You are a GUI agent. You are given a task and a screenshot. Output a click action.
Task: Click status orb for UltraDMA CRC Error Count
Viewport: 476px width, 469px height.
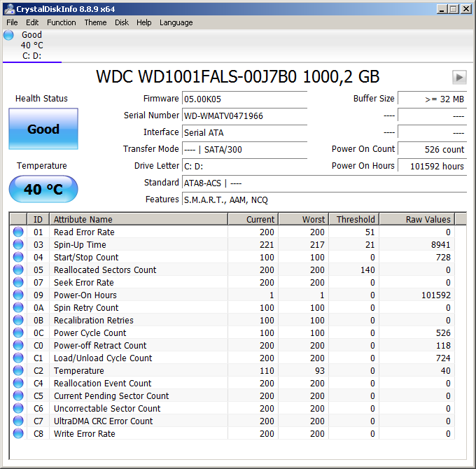click(18, 421)
